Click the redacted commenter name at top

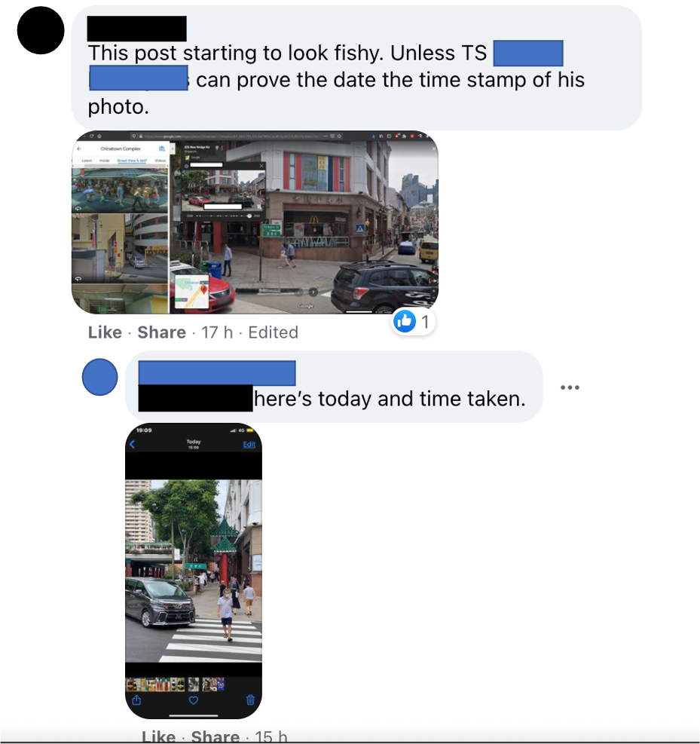point(137,29)
